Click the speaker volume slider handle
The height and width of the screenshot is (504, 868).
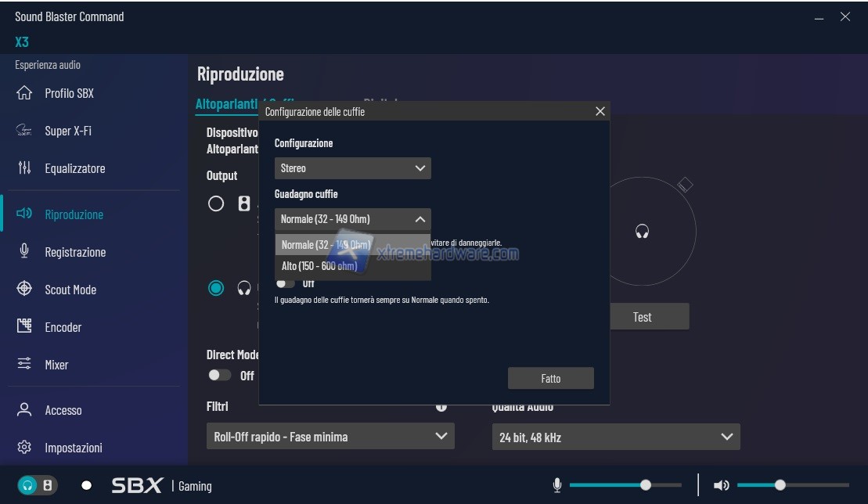point(780,485)
